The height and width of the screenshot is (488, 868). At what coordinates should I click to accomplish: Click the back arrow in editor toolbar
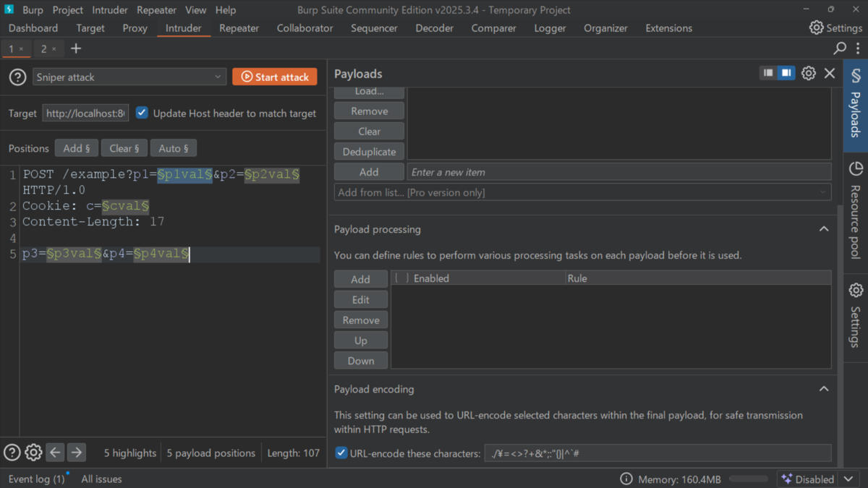(55, 453)
